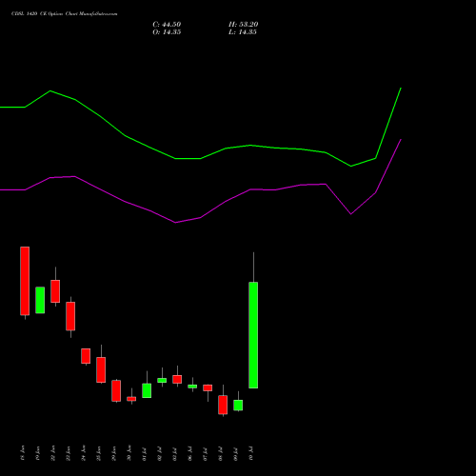Click the 24 Jun date label
476x476 pixels.
84,453
